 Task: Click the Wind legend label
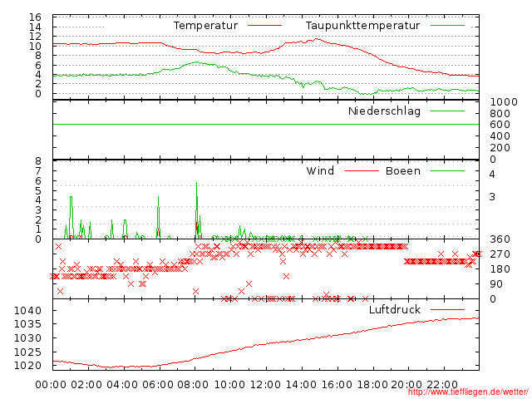coord(320,170)
